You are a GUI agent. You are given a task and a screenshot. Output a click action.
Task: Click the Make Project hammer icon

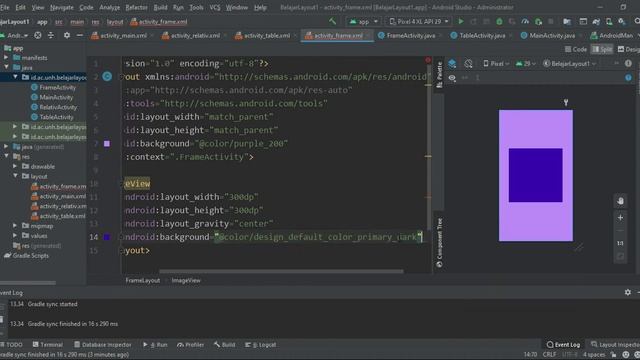coord(333,21)
